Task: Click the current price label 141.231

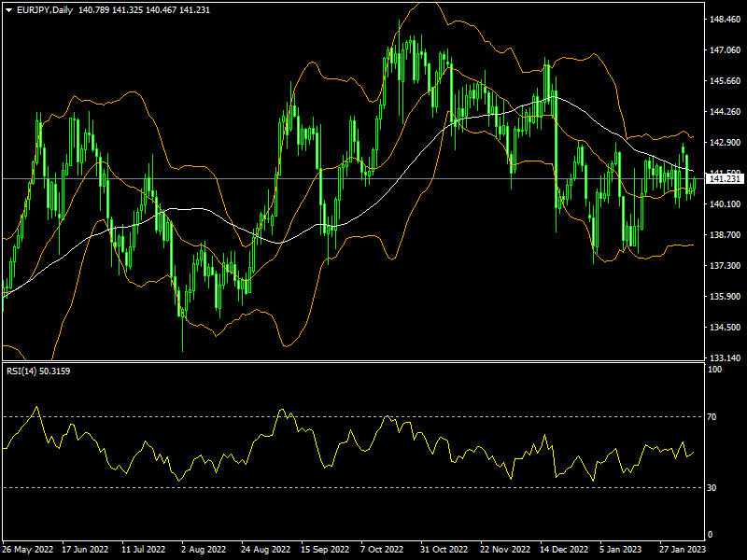Action: [725, 179]
